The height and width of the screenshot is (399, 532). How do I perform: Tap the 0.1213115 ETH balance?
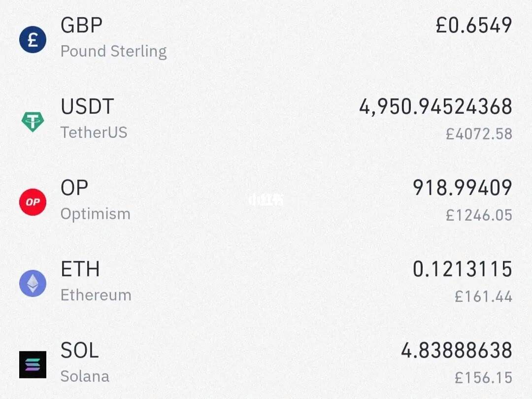[x=463, y=269]
